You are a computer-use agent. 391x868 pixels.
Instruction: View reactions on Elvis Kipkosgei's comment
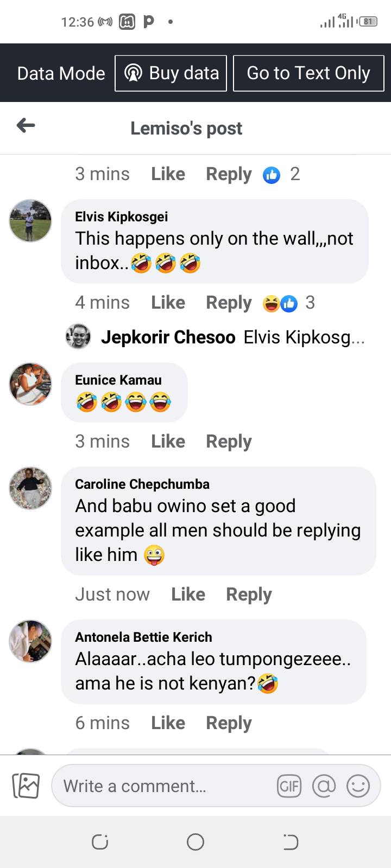pos(288,303)
